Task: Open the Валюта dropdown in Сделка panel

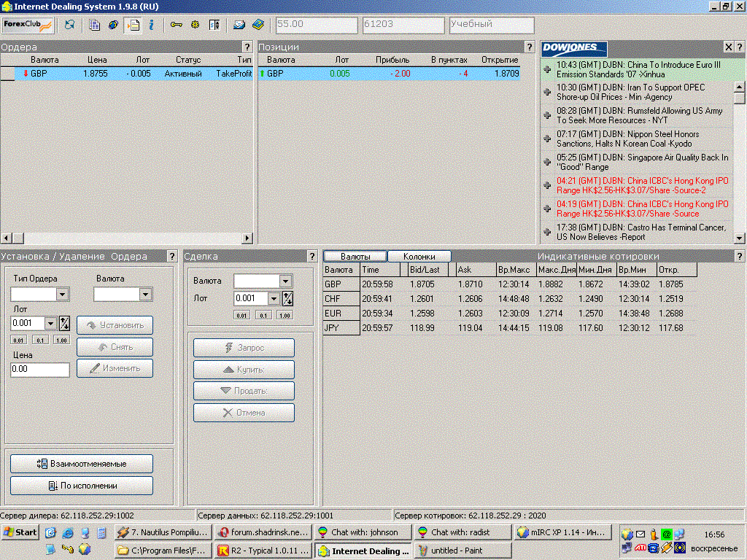Action: [x=285, y=281]
